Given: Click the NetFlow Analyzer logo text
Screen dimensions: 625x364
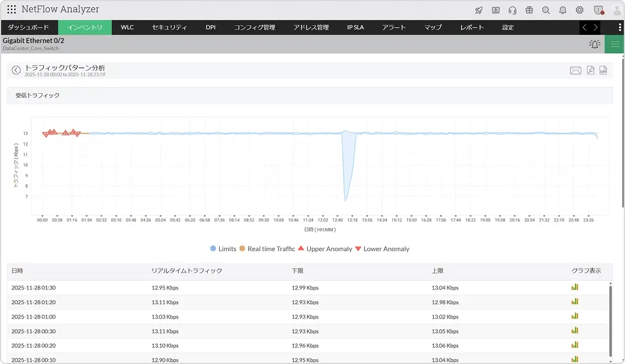Looking at the screenshot, I should coord(60,9).
